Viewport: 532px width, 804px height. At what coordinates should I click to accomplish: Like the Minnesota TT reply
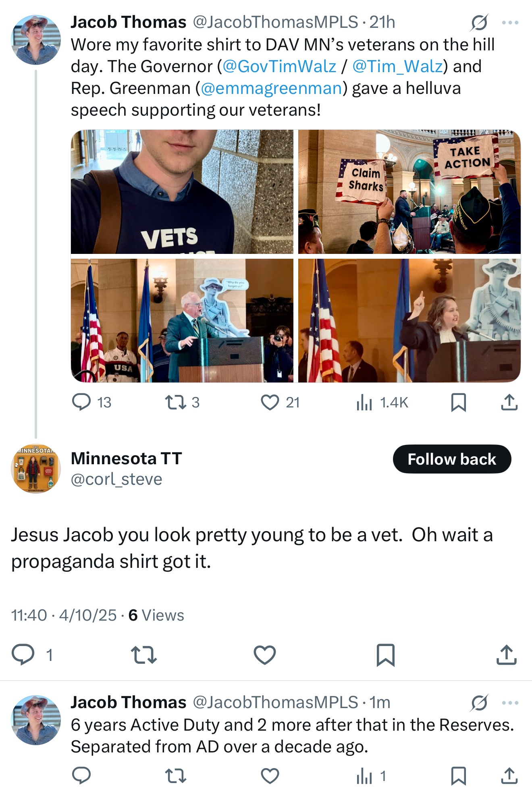(265, 655)
